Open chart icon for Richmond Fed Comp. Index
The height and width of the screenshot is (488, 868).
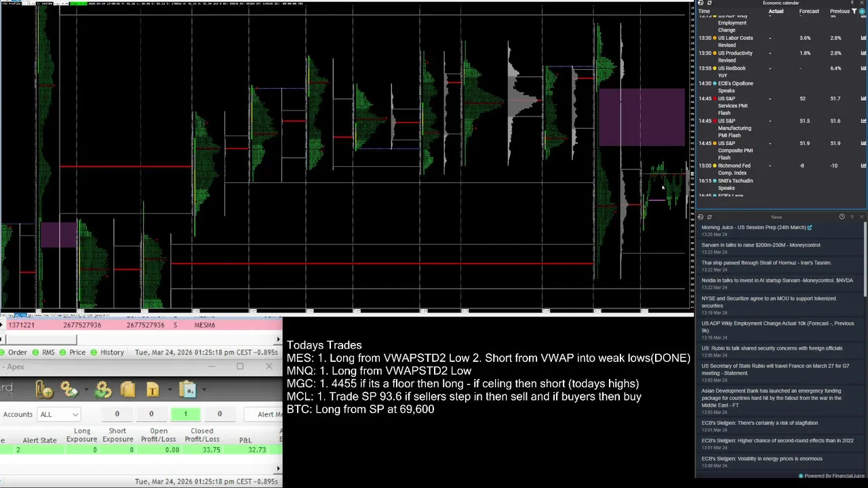pyautogui.click(x=863, y=165)
